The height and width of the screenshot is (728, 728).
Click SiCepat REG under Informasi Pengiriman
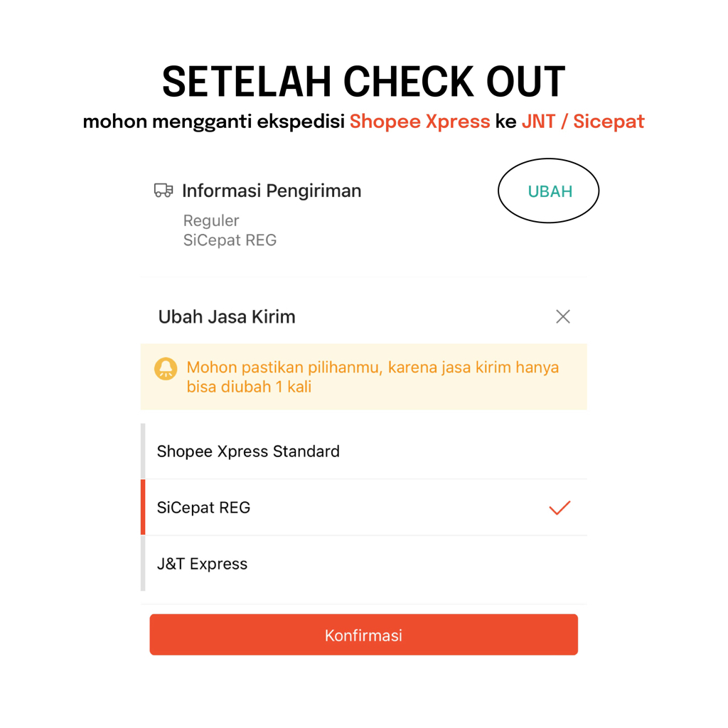click(230, 240)
